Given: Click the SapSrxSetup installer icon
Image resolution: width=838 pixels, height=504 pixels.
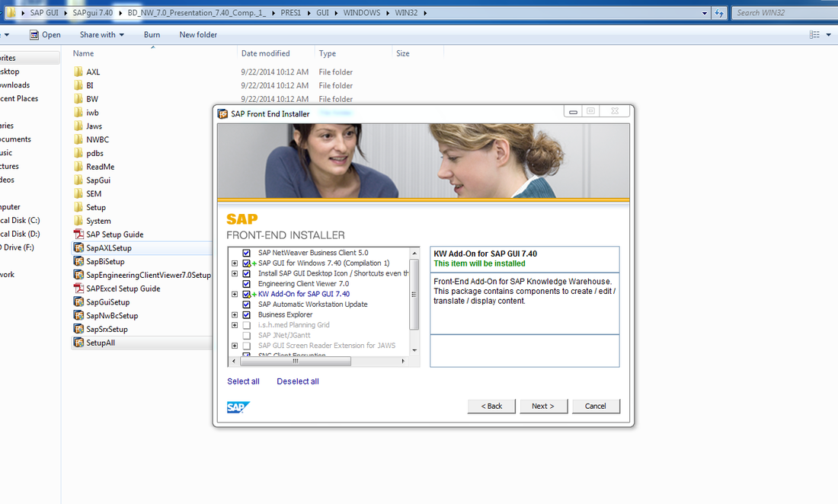Looking at the screenshot, I should tap(78, 329).
